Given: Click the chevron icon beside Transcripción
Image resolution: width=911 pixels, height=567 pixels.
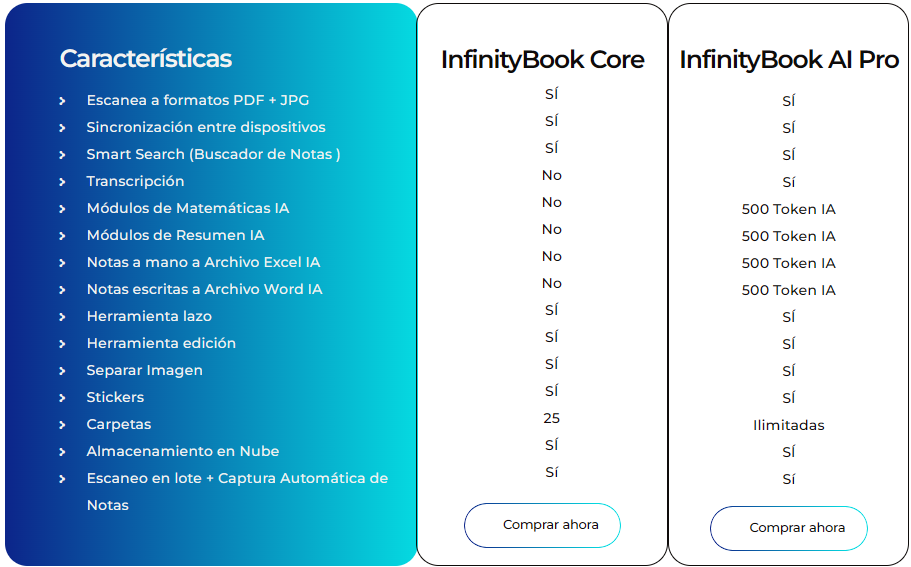Looking at the screenshot, I should pos(62,182).
